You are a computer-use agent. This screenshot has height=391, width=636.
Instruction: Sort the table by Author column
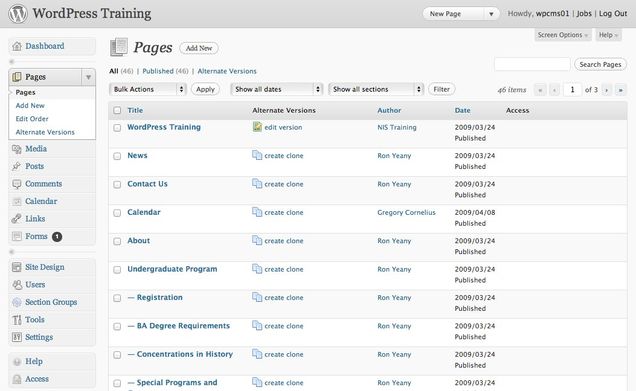pyautogui.click(x=389, y=110)
